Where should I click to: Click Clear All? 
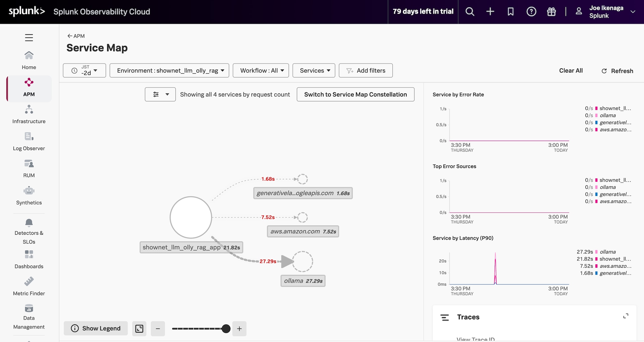[x=571, y=71]
